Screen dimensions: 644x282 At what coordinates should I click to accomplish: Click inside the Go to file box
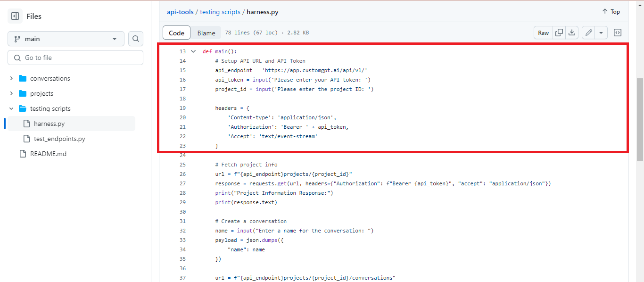tap(75, 57)
